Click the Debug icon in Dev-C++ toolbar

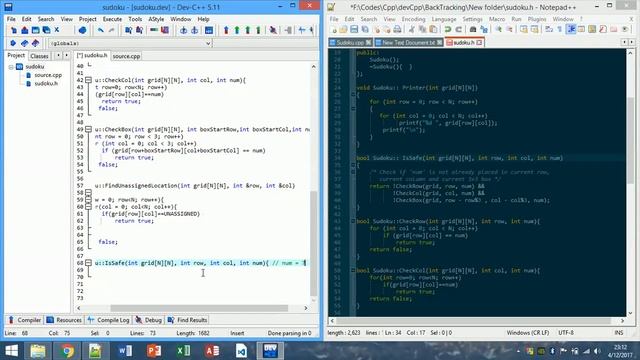(x=273, y=30)
